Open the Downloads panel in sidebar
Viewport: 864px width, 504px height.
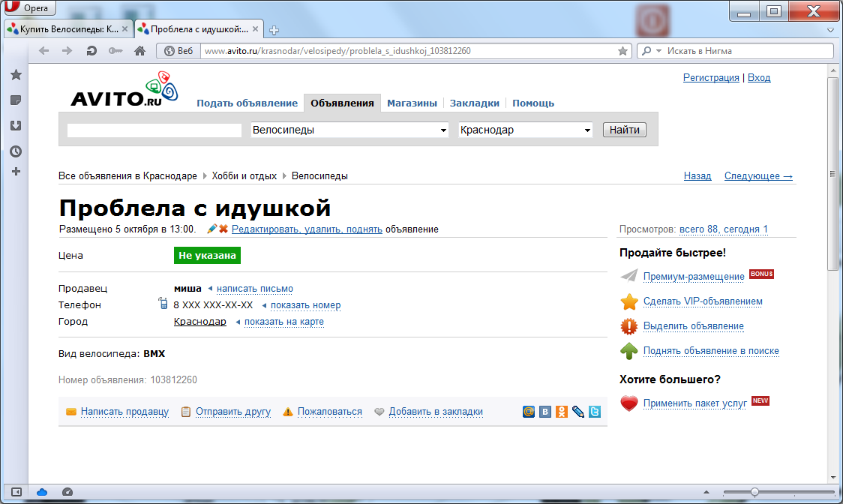(x=16, y=126)
